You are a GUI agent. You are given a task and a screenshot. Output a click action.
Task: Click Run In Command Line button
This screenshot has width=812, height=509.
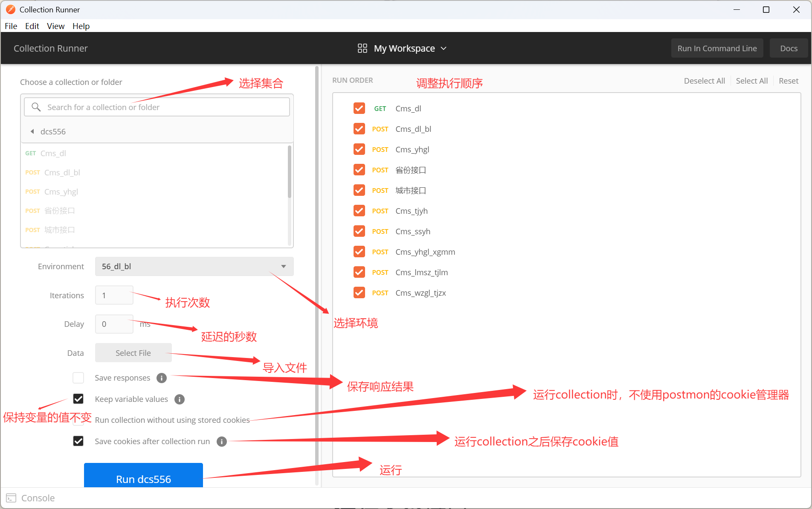coord(717,48)
